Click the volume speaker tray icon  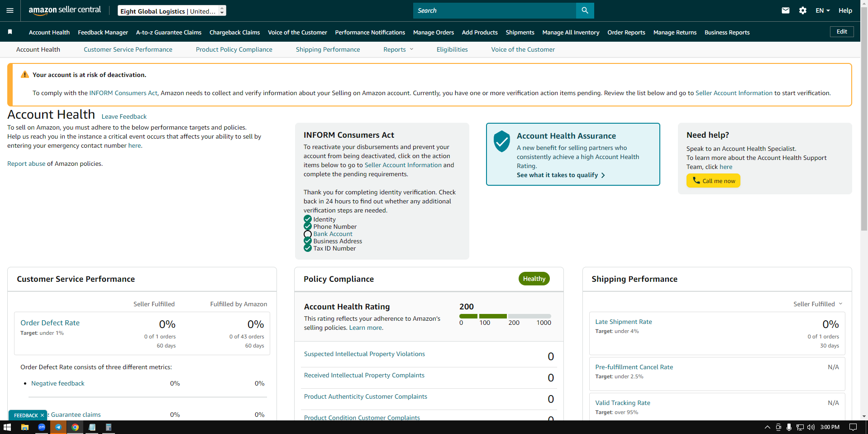(x=811, y=427)
